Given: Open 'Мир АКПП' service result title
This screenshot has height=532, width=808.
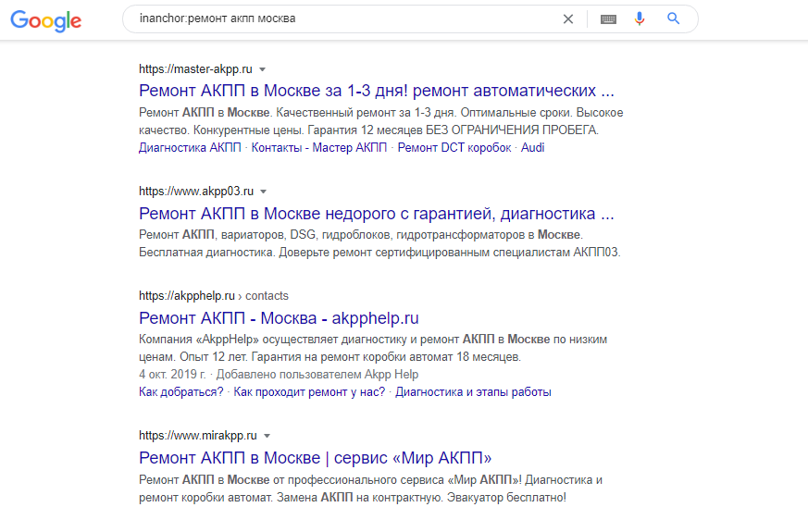Looking at the screenshot, I should (316, 458).
